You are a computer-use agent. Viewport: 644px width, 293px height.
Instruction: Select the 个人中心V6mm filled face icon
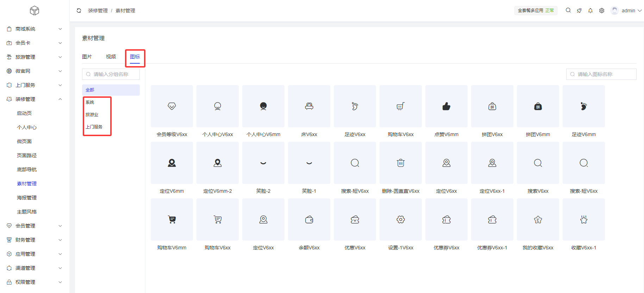pos(263,106)
